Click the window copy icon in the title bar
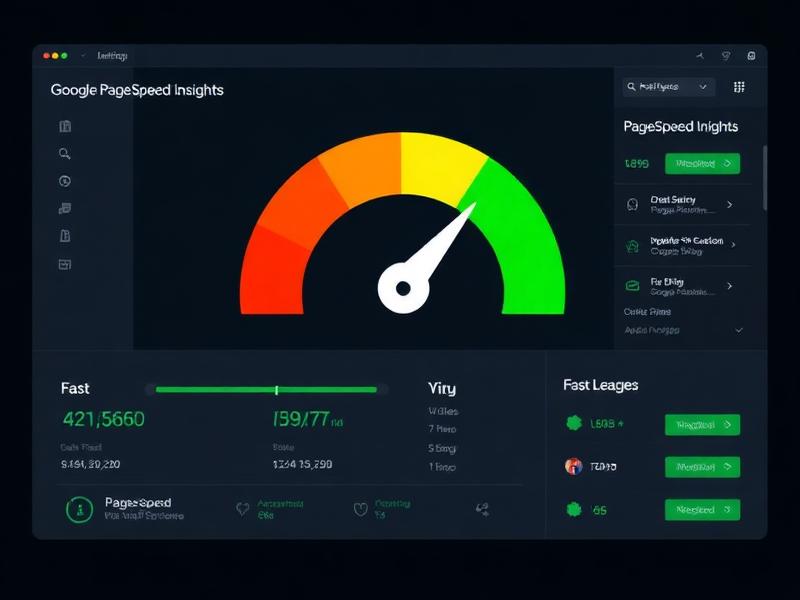Viewport: 800px width, 600px height. click(x=752, y=56)
